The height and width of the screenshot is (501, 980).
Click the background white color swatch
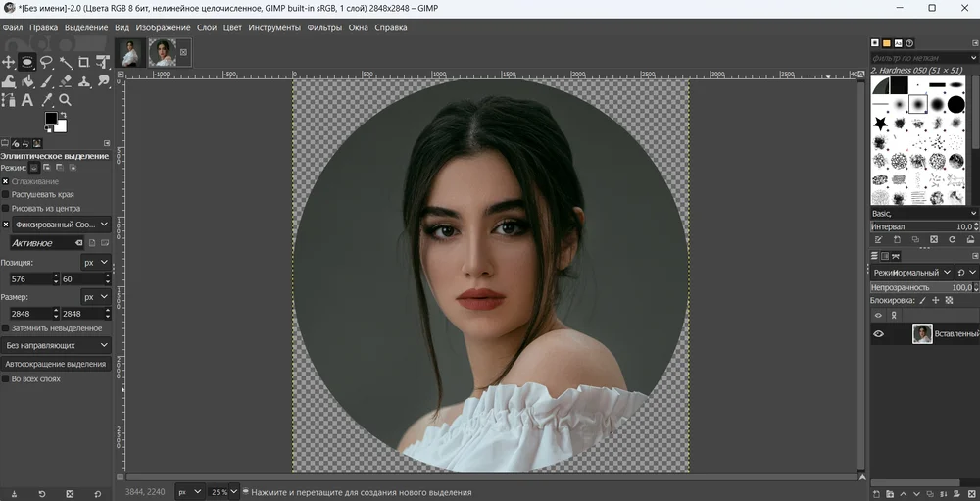(61, 126)
